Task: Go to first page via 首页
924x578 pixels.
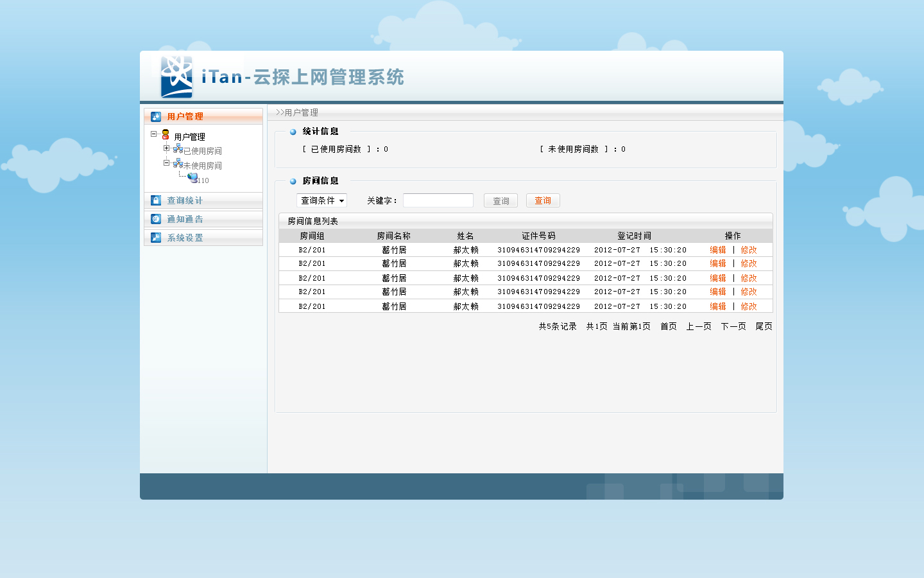Action: [x=669, y=326]
